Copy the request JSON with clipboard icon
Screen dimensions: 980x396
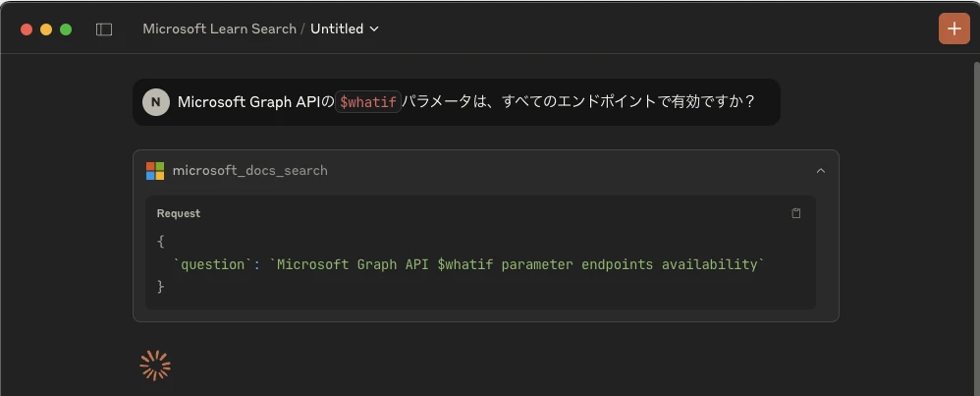pyautogui.click(x=795, y=213)
